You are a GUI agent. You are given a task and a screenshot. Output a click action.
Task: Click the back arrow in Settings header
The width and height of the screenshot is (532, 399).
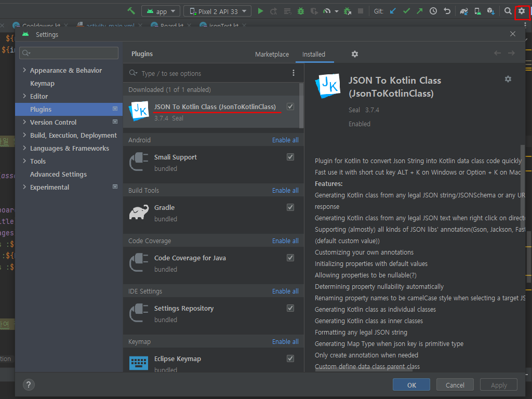[x=497, y=53]
